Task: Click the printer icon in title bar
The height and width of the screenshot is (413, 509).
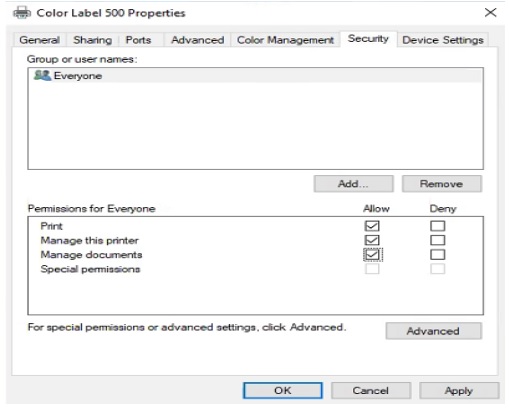Action: click(x=22, y=13)
